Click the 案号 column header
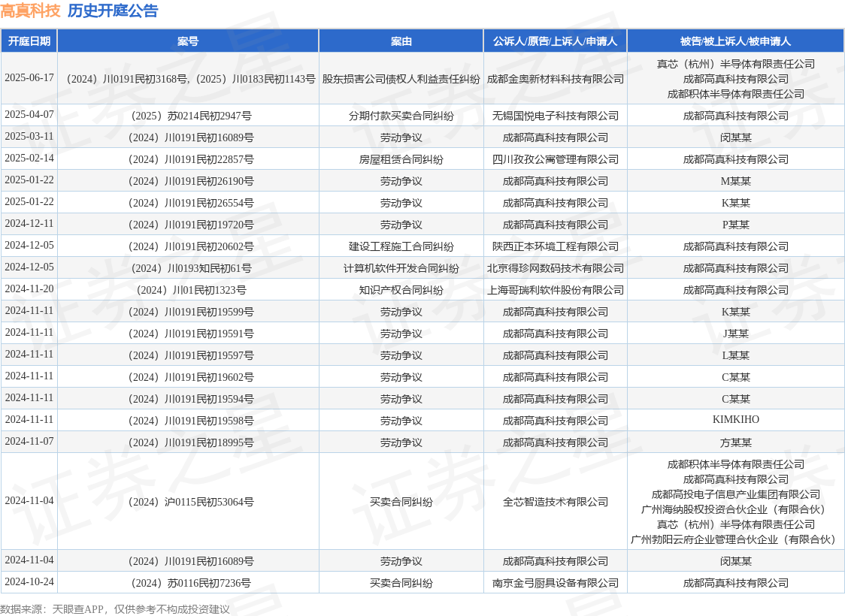Screen dimensions: 845x616 [188, 41]
